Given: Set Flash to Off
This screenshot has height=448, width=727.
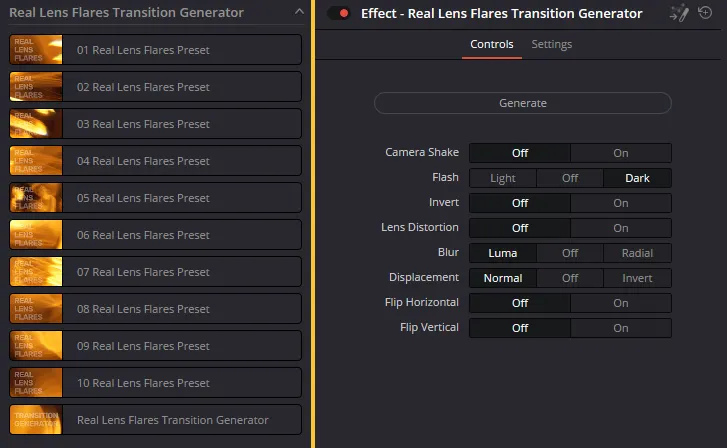Looking at the screenshot, I should point(570,178).
